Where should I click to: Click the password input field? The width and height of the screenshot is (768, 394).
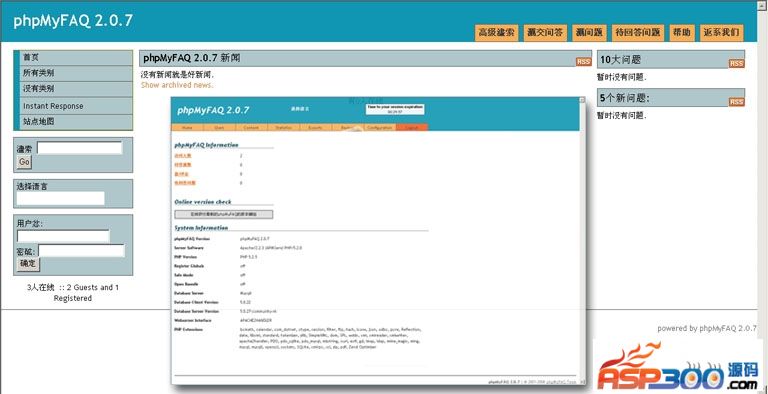81,251
